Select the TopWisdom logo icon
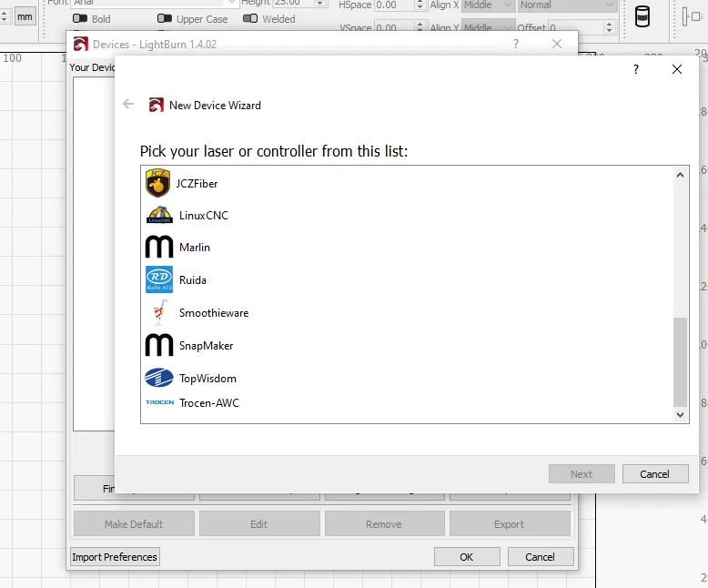The width and height of the screenshot is (708, 588). tap(159, 378)
